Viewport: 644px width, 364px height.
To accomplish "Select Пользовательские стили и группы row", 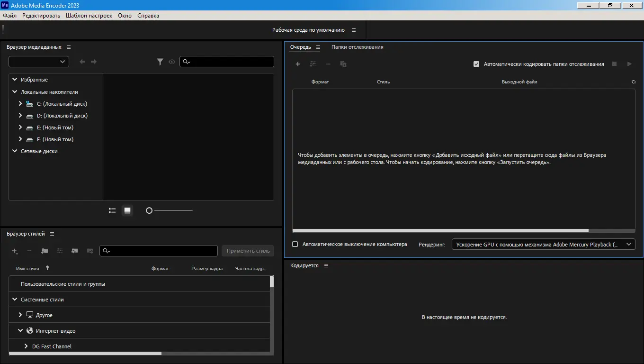I will (139, 284).
